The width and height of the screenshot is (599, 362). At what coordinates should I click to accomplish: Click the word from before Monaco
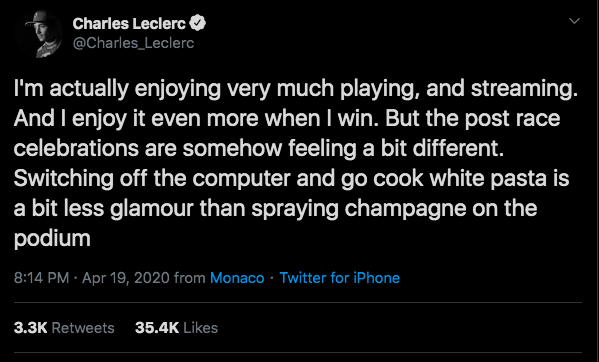pos(189,278)
